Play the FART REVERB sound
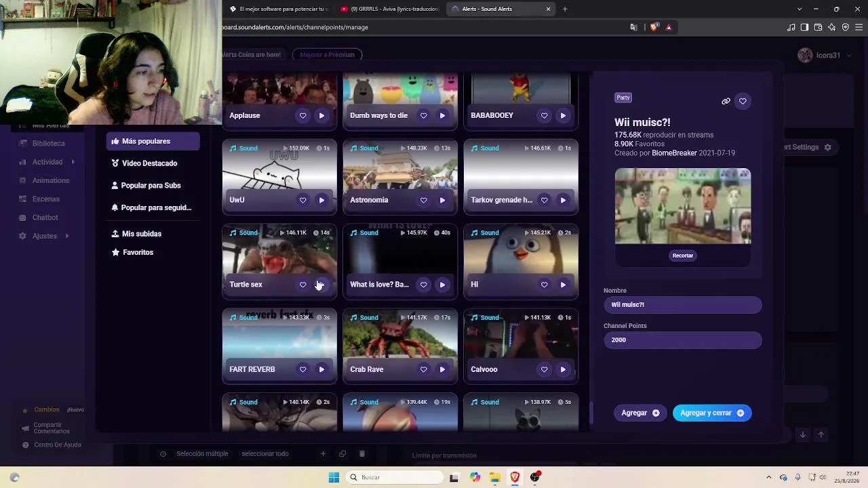 321,369
